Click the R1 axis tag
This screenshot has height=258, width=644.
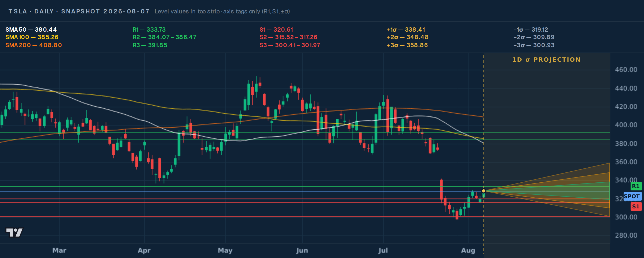click(x=636, y=186)
